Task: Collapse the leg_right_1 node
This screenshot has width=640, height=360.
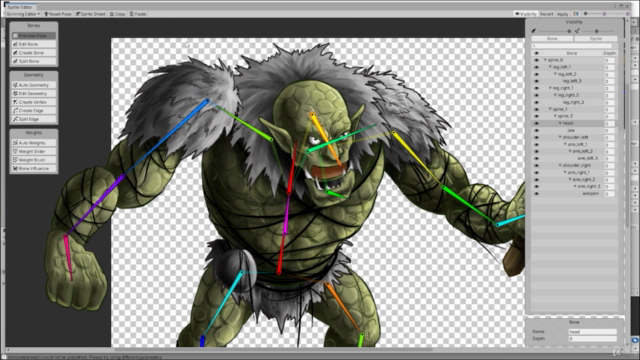Action: click(550, 88)
